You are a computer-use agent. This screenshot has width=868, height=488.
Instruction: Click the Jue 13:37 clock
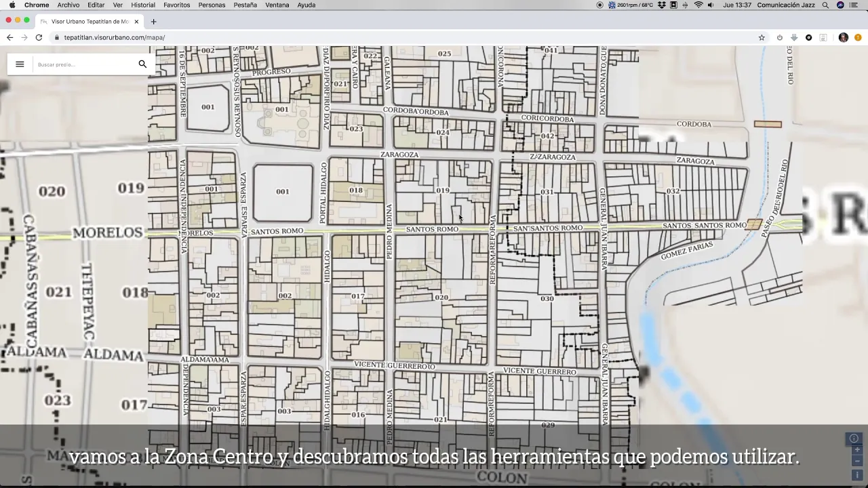coord(737,5)
